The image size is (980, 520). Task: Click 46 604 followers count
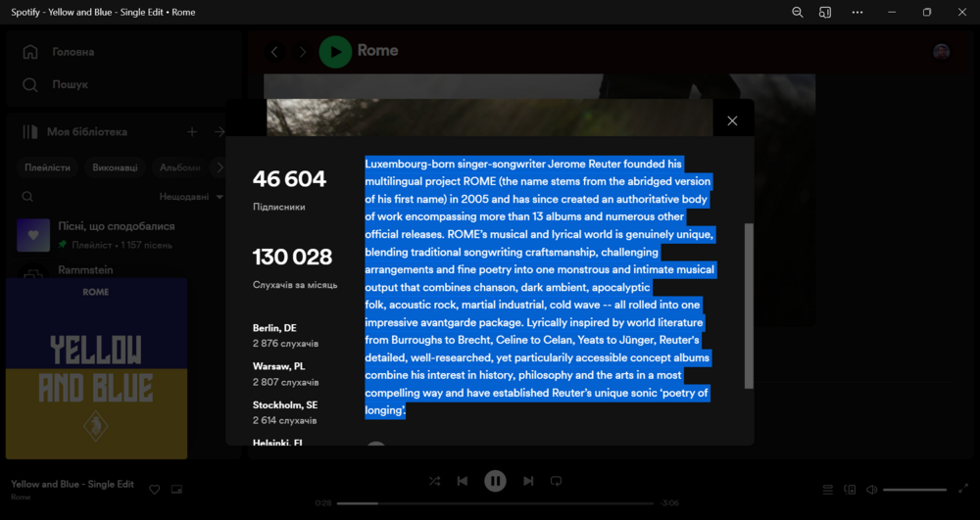289,180
